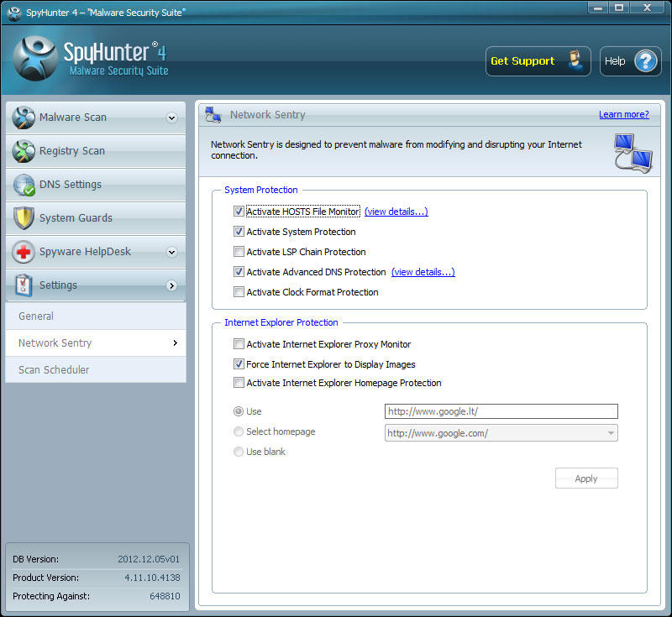Maximize the SpyHunter window
Image resolution: width=672 pixels, height=617 pixels.
tap(619, 8)
